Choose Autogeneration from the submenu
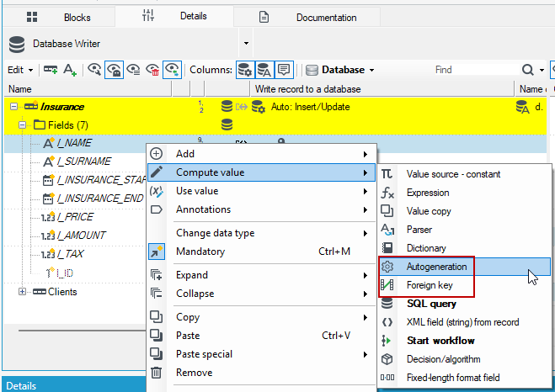555x392 pixels. pyautogui.click(x=465, y=267)
